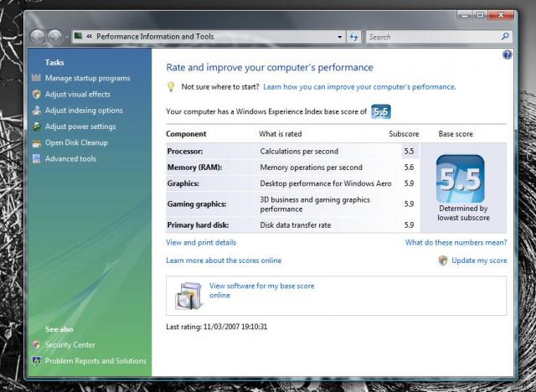Go back with the Back arrow button

pyautogui.click(x=37, y=37)
